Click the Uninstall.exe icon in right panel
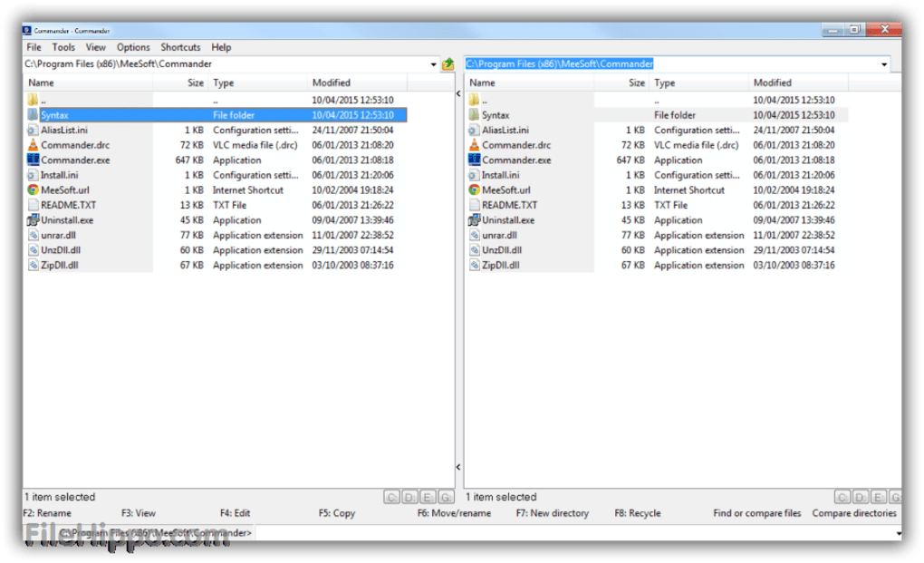The image size is (924, 563). point(475,220)
